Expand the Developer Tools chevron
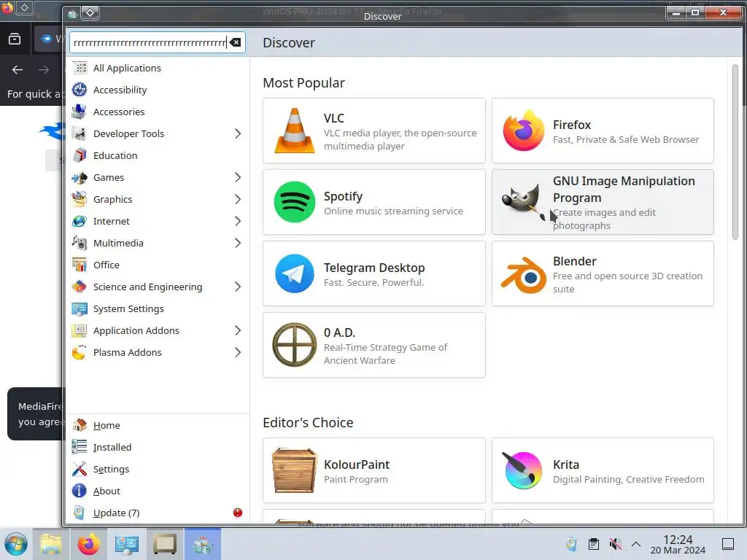Screen dimensions: 747x560 pos(238,134)
